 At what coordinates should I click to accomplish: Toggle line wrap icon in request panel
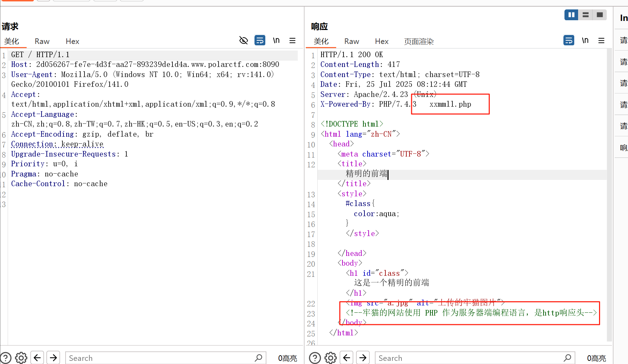point(260,40)
